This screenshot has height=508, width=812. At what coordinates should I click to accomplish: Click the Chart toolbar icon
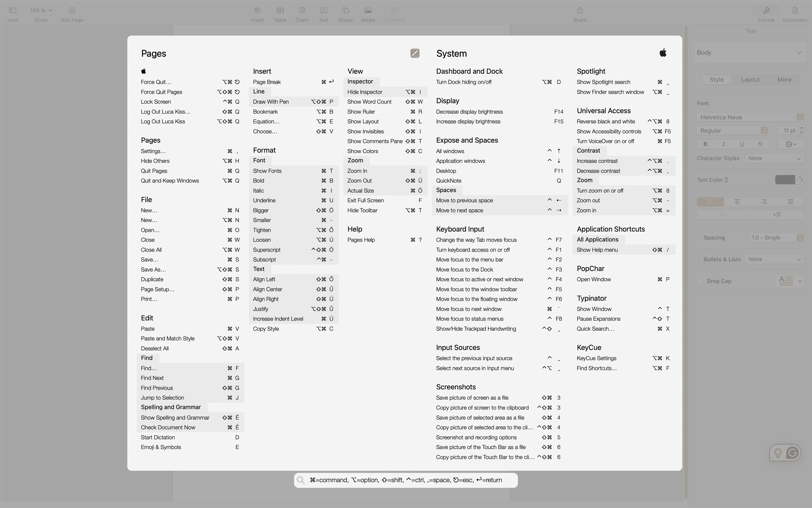302,10
